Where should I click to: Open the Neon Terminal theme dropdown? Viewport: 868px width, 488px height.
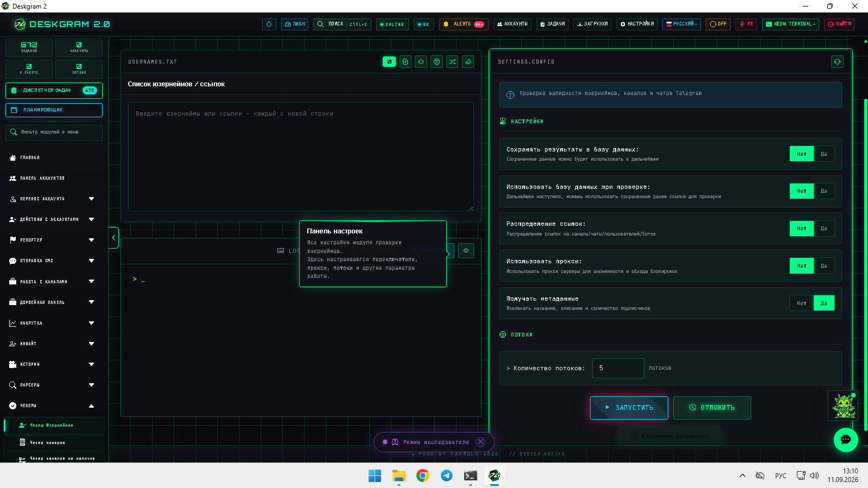click(x=790, y=24)
